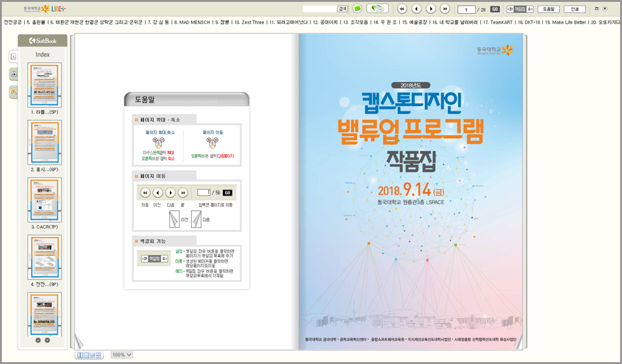Open the 도움말 help button in toolbar
This screenshot has height=364, width=622.
tap(549, 9)
